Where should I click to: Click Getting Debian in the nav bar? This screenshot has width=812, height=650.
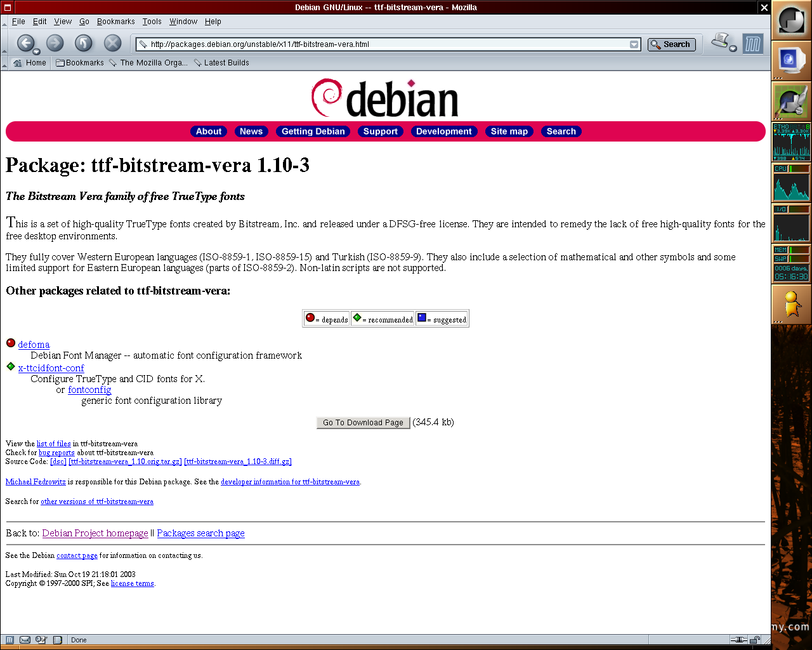click(x=313, y=131)
